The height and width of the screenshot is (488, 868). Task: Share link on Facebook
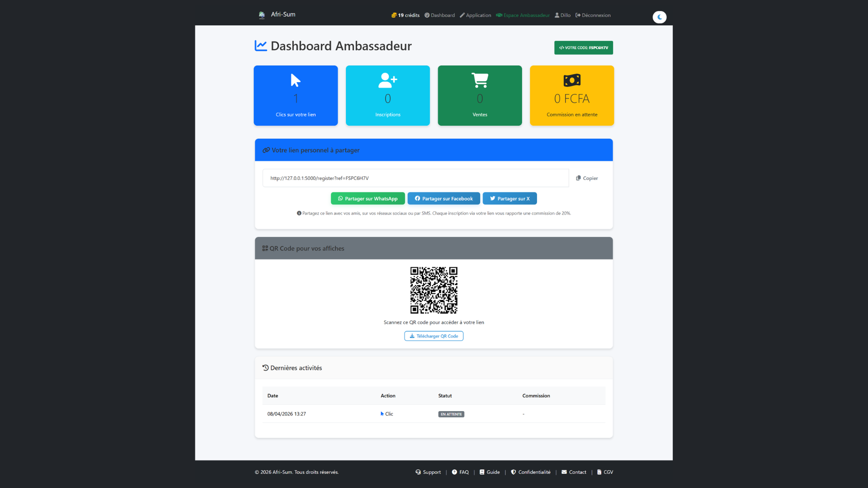click(443, 199)
